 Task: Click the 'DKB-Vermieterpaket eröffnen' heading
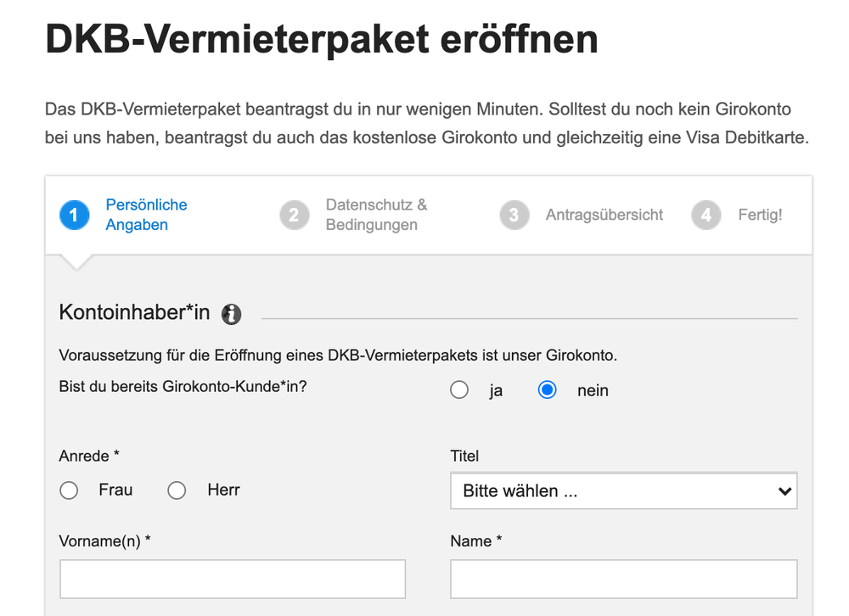[x=322, y=40]
